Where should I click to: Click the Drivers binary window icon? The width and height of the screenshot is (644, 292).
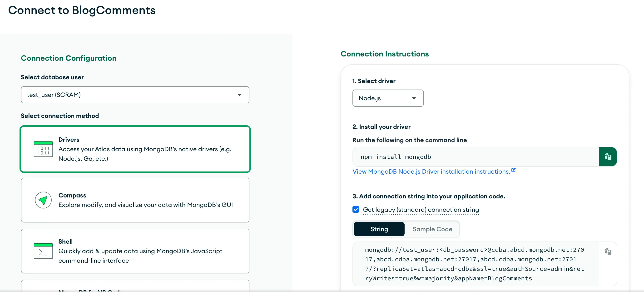point(43,149)
